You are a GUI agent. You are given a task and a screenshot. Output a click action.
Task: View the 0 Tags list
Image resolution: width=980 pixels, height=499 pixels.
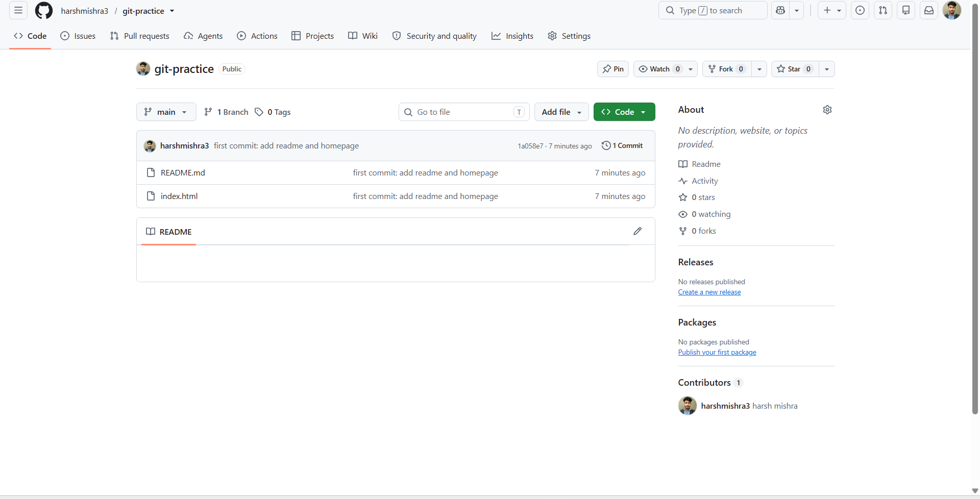(273, 112)
